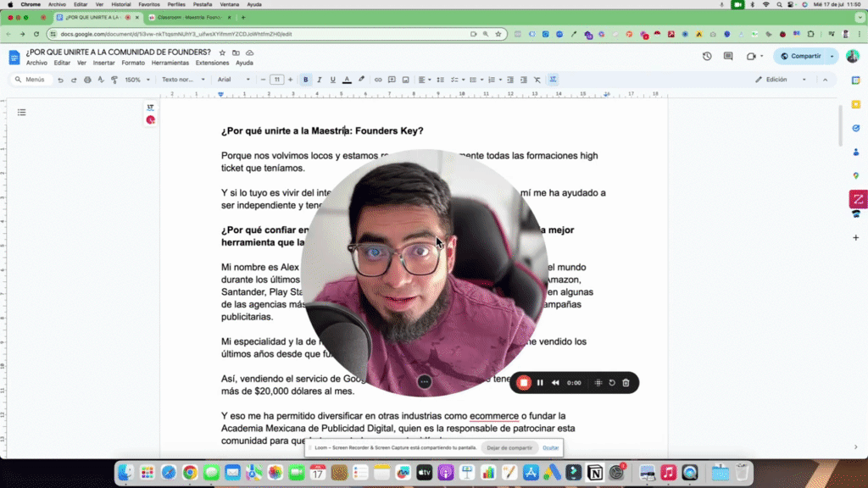
Task: Open bulleted list options dropdown
Action: pos(482,80)
